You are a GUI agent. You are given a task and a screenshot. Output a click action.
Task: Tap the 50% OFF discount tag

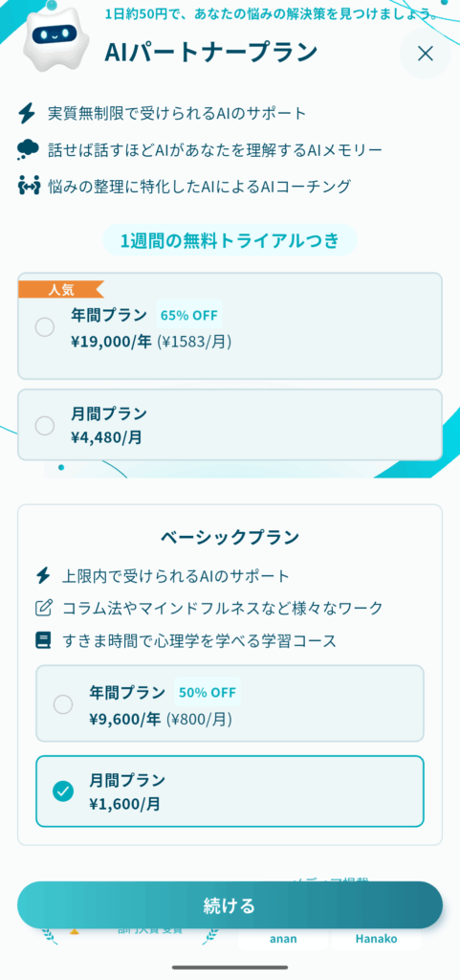[x=208, y=692]
